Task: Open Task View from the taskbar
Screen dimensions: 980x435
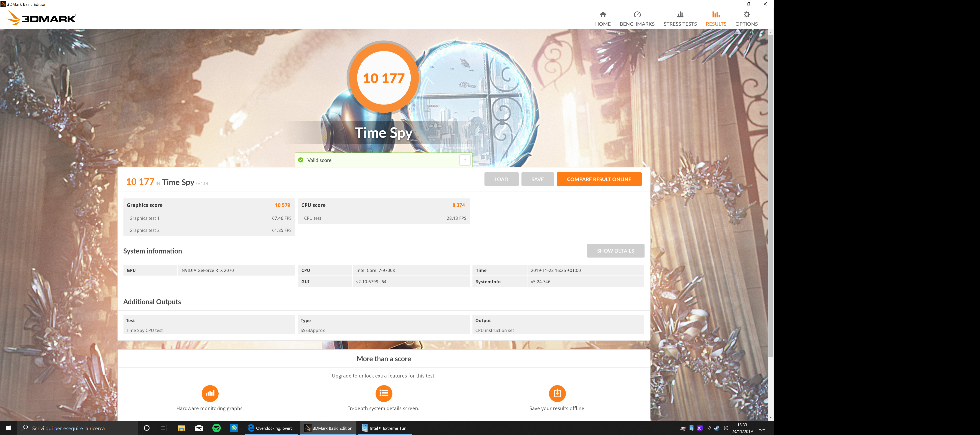Action: pos(164,428)
